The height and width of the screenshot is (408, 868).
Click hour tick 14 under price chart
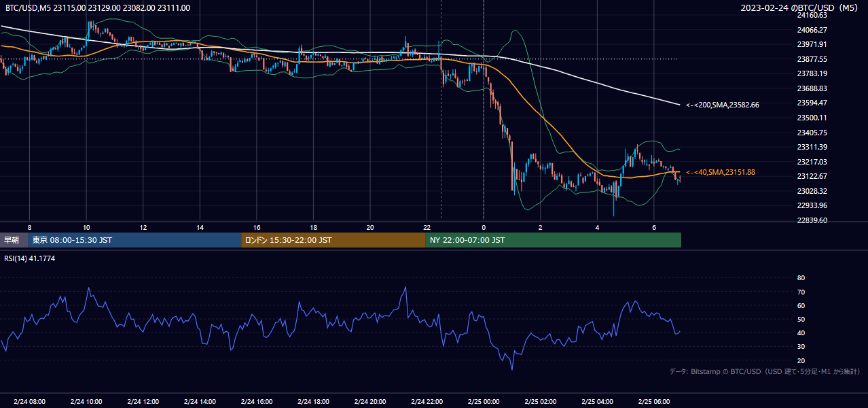pos(200,227)
